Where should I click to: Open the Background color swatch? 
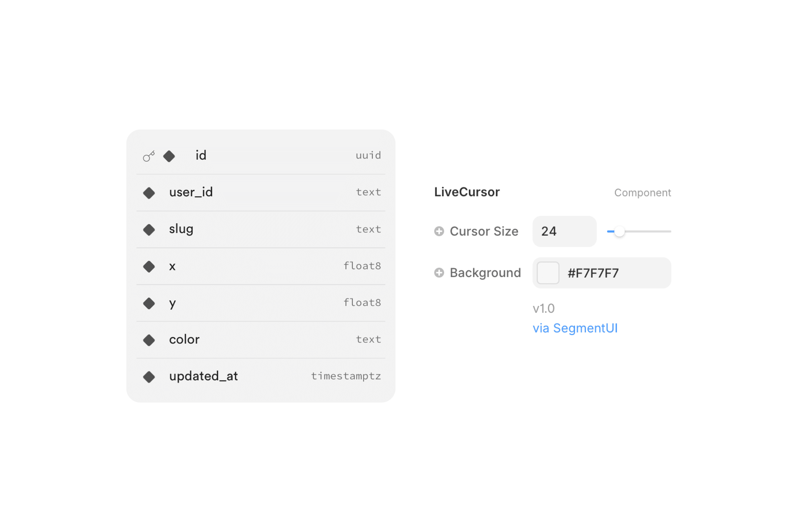click(x=548, y=273)
